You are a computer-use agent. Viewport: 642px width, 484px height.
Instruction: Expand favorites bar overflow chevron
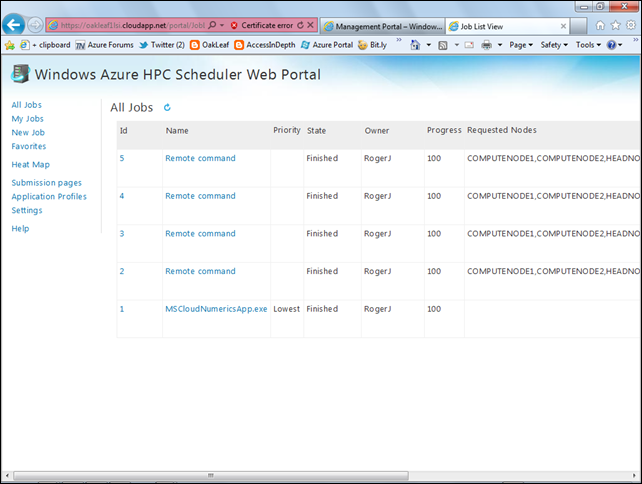point(399,40)
